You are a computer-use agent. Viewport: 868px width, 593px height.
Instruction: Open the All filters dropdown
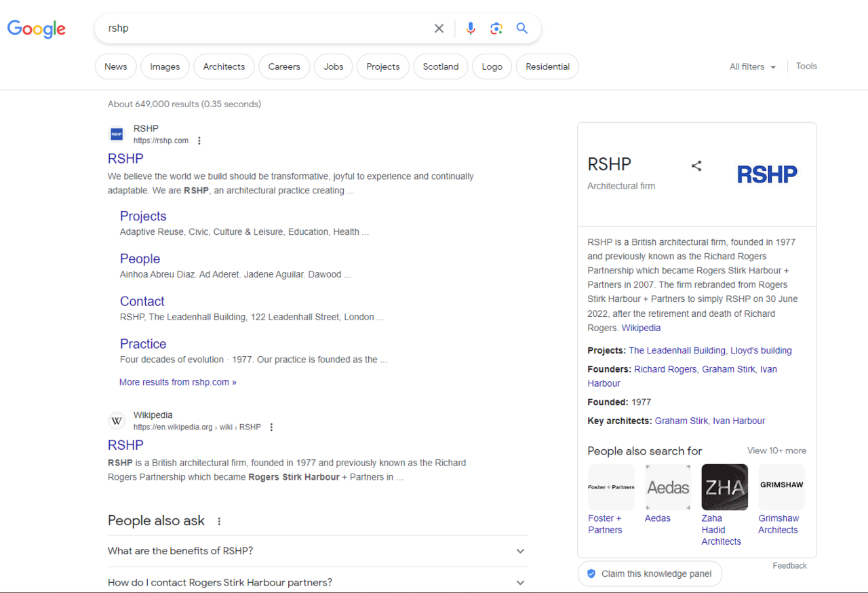point(752,66)
